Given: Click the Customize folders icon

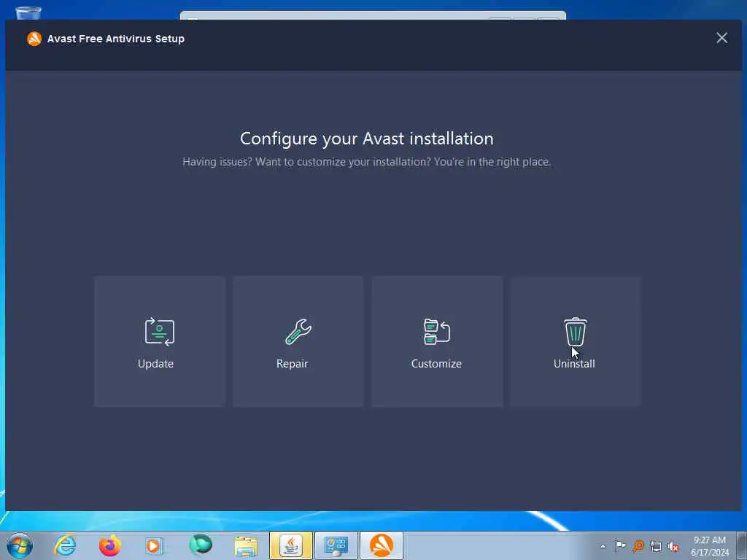Looking at the screenshot, I should click(437, 332).
